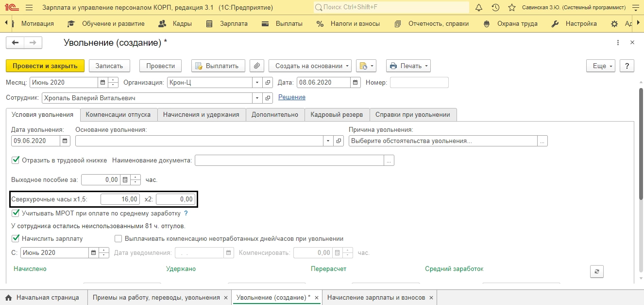
Task: Click the Провести button
Action: [160, 66]
